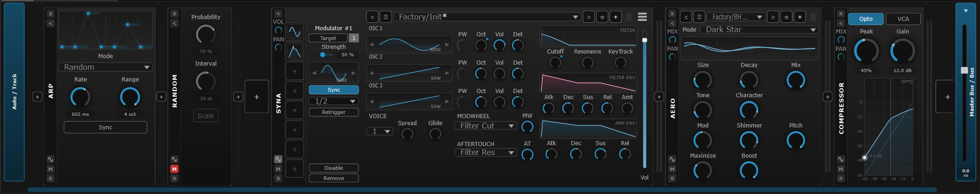Open AERO modulation wave icon
This screenshot has width=980, height=194.
pos(672,160)
